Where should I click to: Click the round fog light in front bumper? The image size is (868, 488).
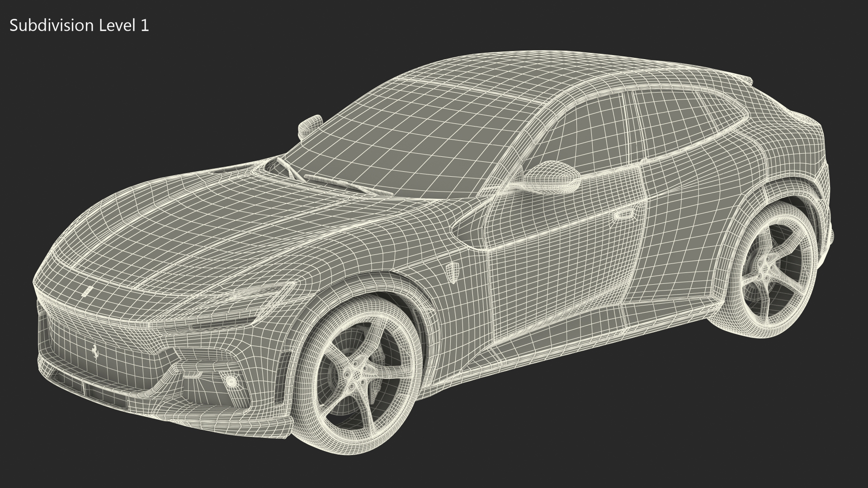(232, 381)
